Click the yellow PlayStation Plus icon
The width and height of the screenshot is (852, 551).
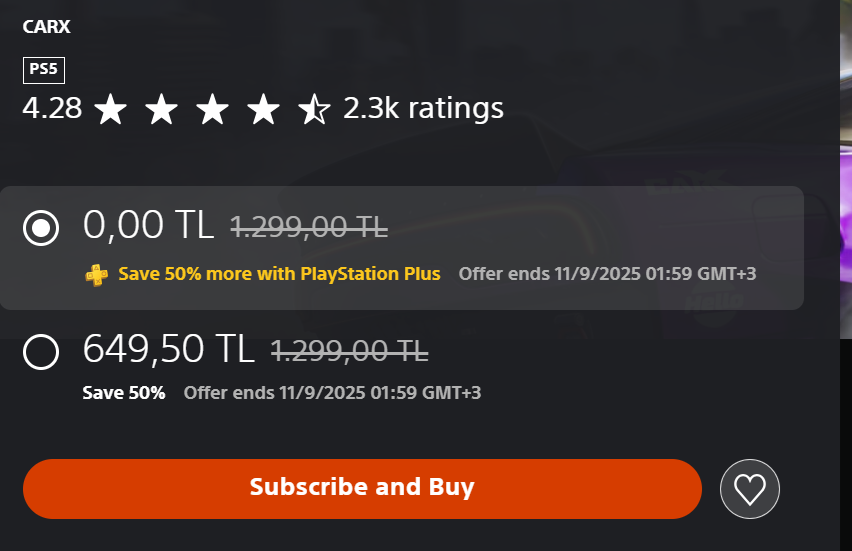[x=97, y=274]
